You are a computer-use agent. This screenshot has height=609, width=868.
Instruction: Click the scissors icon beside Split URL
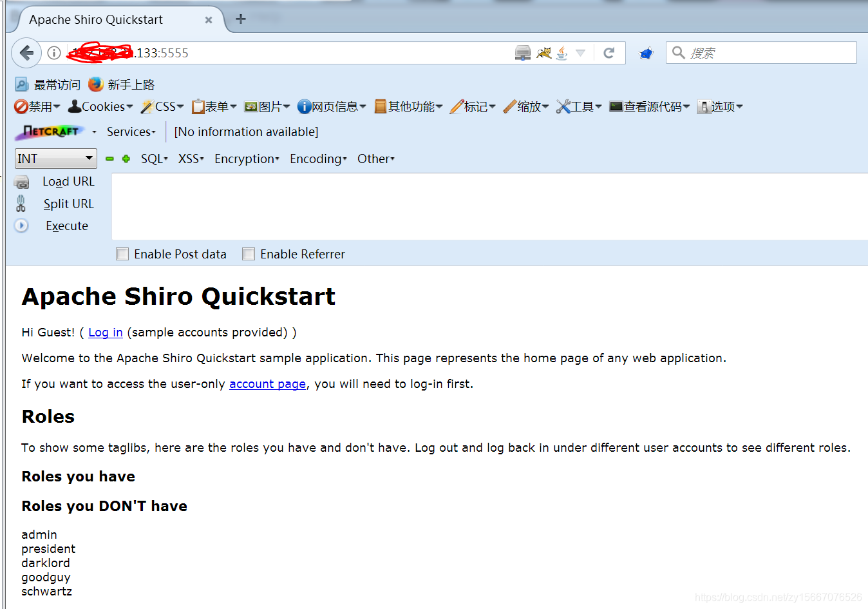click(x=21, y=204)
